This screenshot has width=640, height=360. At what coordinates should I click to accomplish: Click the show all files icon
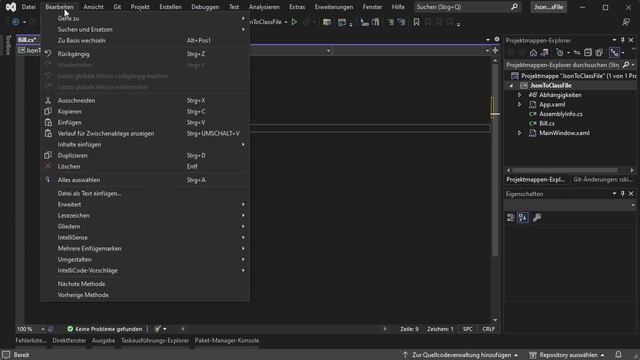[x=599, y=53]
